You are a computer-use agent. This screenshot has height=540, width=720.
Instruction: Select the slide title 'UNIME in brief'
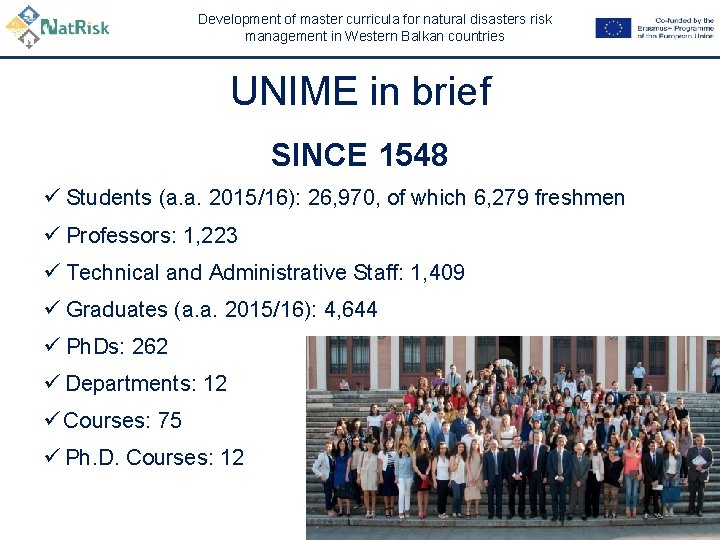[x=361, y=90]
